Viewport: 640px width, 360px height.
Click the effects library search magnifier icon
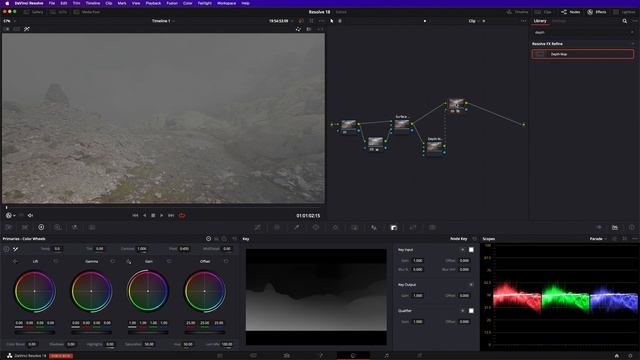click(624, 21)
